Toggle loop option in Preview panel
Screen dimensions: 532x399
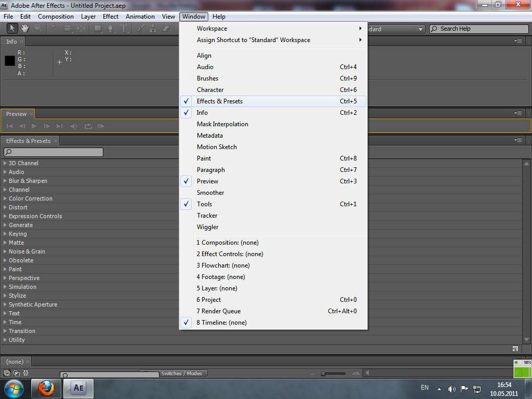(x=88, y=126)
